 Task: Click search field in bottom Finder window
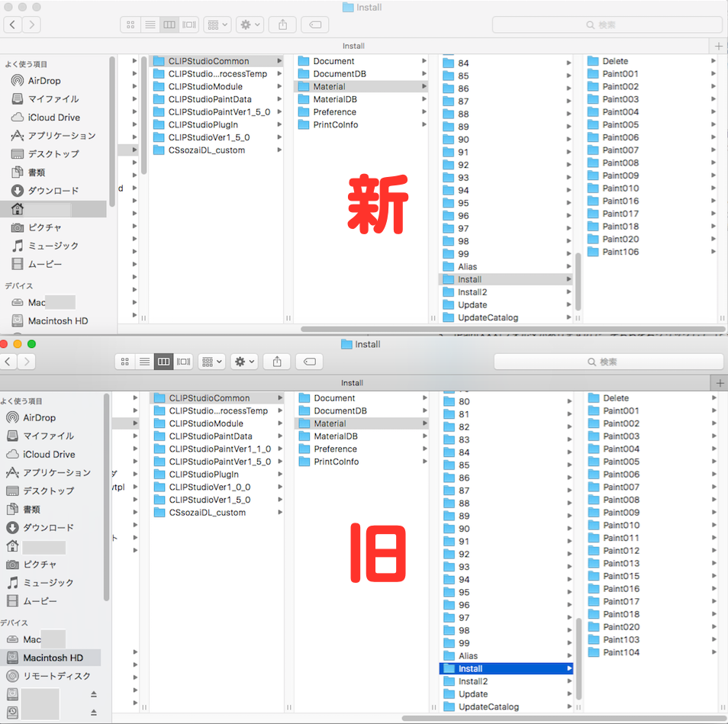pyautogui.click(x=608, y=362)
